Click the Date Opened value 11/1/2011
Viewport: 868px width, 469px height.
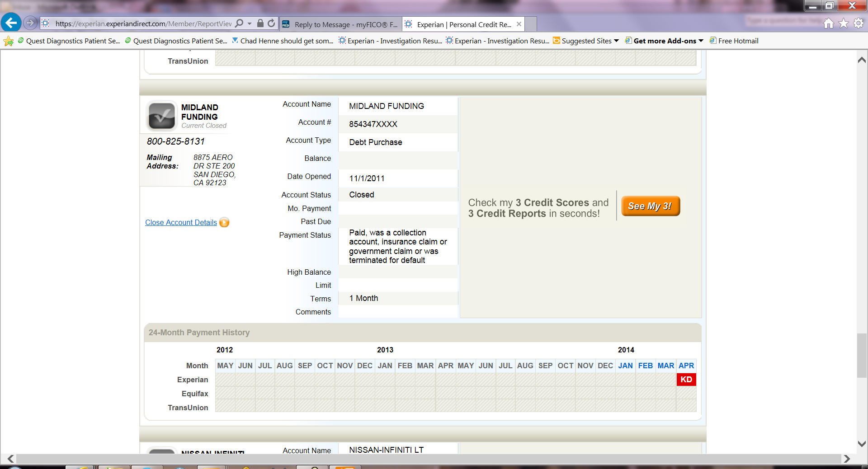tap(367, 178)
